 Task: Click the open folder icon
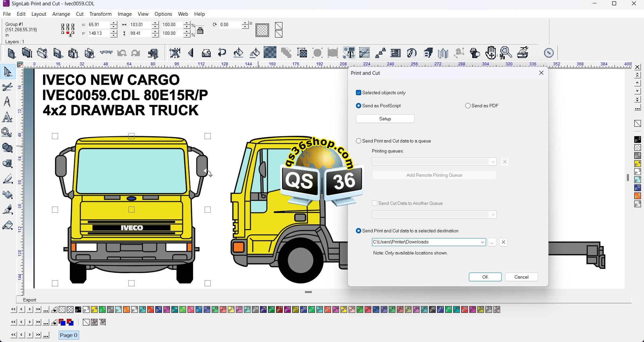tap(42, 53)
